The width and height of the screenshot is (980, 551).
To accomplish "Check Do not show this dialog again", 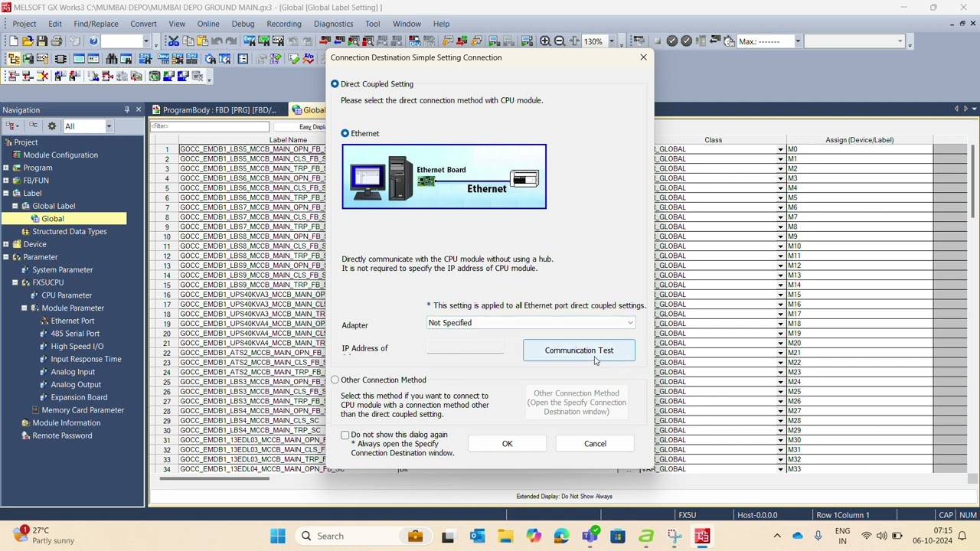I will coord(345,435).
